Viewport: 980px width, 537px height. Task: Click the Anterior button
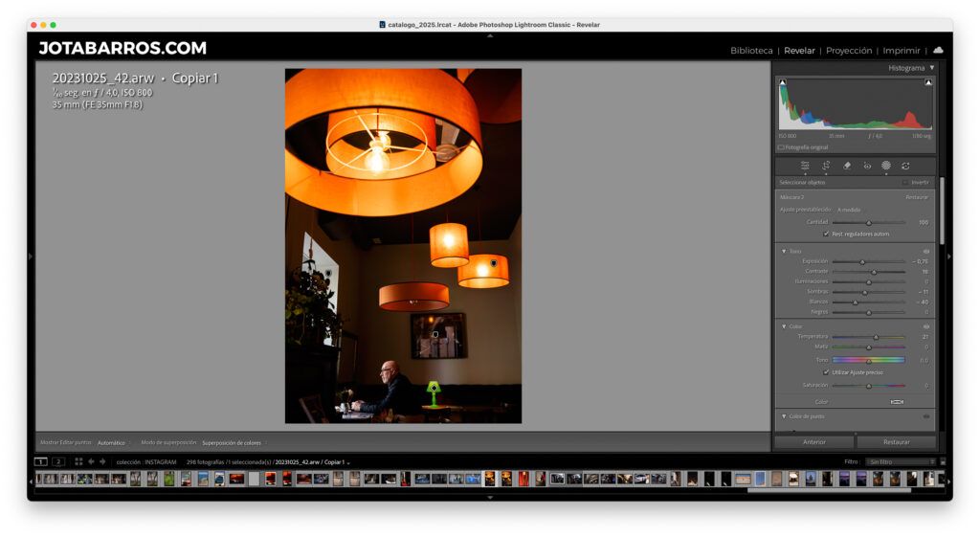814,442
